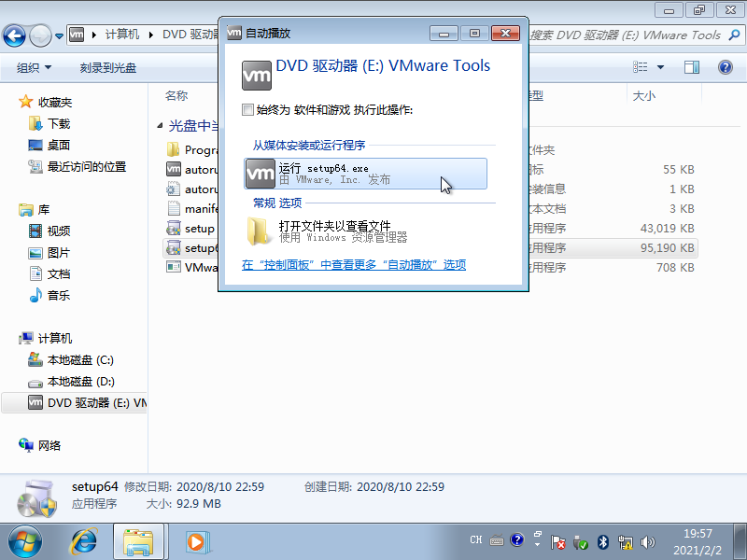
Task: Select the manifest text file
Action: (192, 208)
